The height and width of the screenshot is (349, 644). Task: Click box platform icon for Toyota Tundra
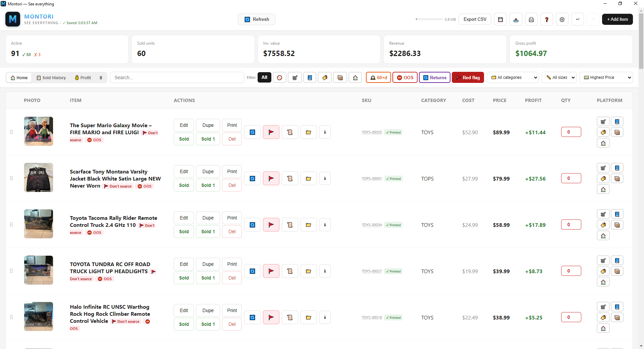pyautogui.click(x=617, y=271)
